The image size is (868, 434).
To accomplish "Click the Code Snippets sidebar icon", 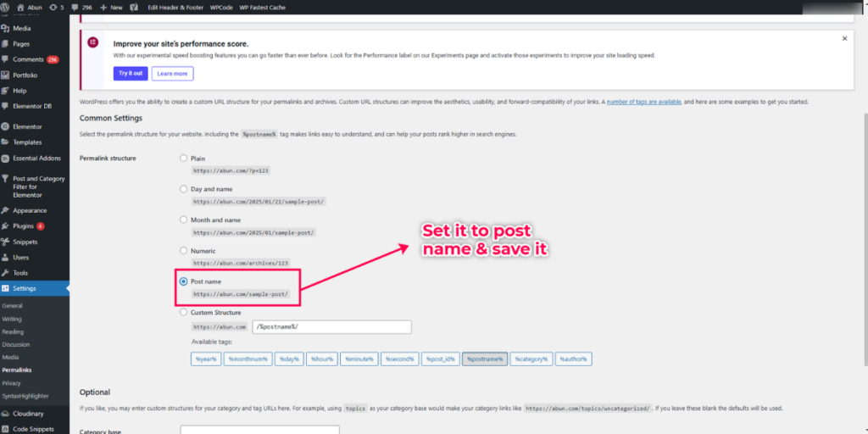I will coord(5,429).
